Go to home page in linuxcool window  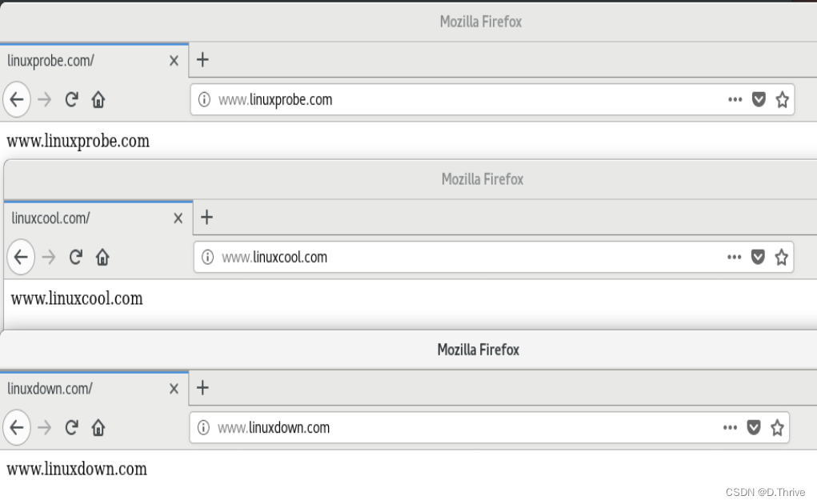tap(102, 257)
